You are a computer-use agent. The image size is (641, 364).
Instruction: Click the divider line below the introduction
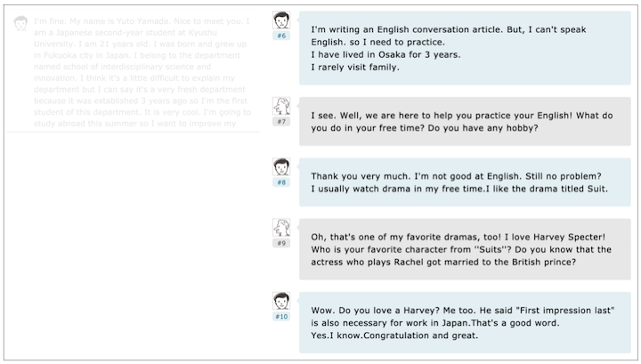coord(134,132)
